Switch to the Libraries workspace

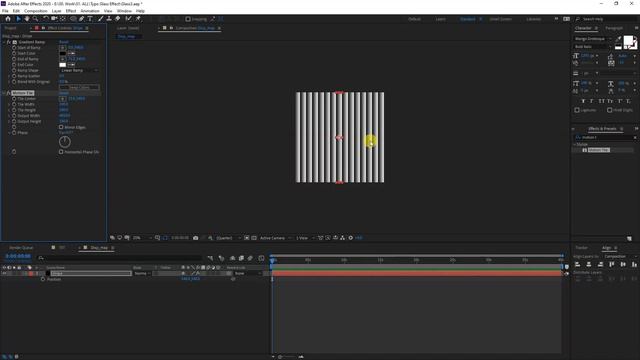click(533, 19)
